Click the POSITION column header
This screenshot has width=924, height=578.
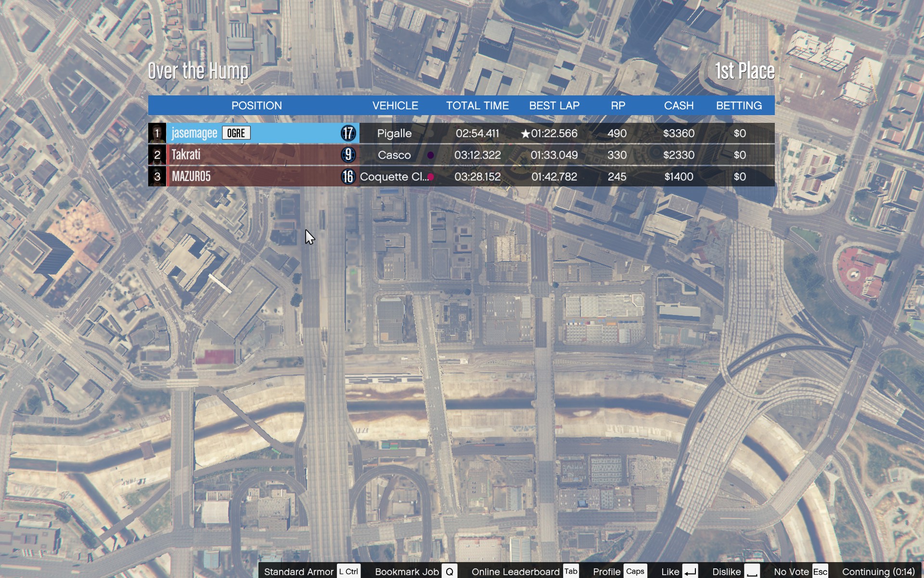pyautogui.click(x=257, y=105)
